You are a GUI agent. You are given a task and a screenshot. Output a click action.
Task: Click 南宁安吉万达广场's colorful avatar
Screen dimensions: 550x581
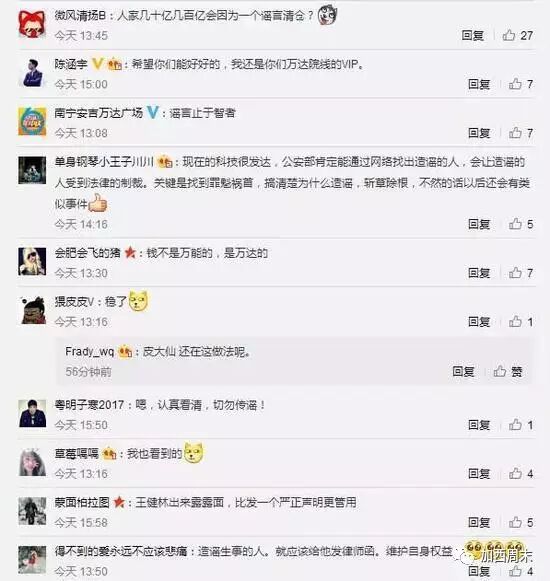(32, 122)
